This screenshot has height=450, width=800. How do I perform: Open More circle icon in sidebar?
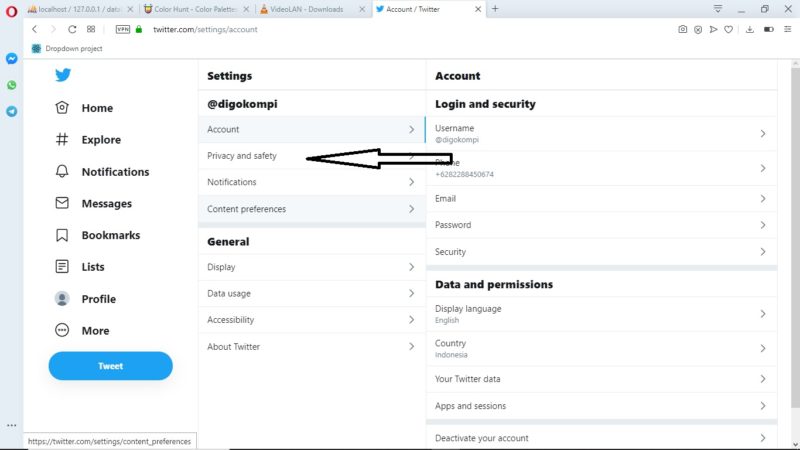click(x=62, y=330)
